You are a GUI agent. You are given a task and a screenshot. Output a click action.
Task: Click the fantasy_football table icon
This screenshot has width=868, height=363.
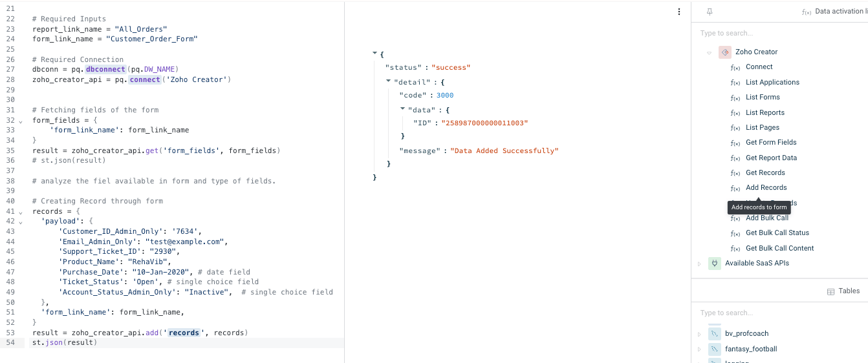[715, 349]
